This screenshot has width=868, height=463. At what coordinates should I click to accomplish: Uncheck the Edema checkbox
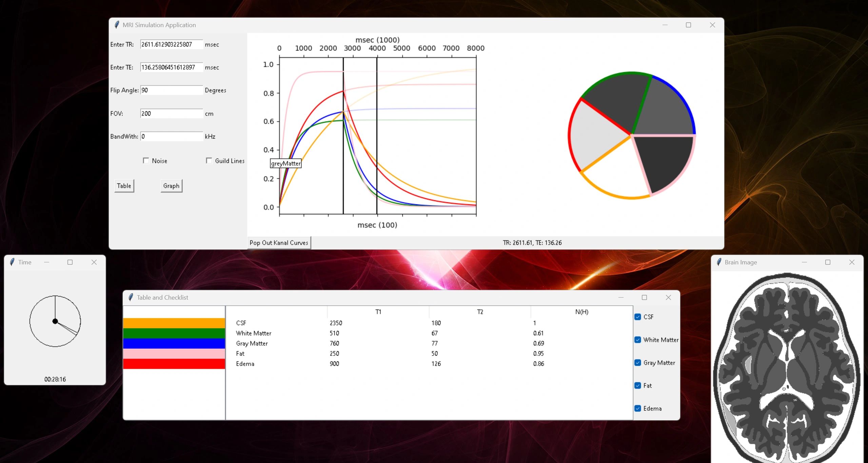pyautogui.click(x=638, y=408)
